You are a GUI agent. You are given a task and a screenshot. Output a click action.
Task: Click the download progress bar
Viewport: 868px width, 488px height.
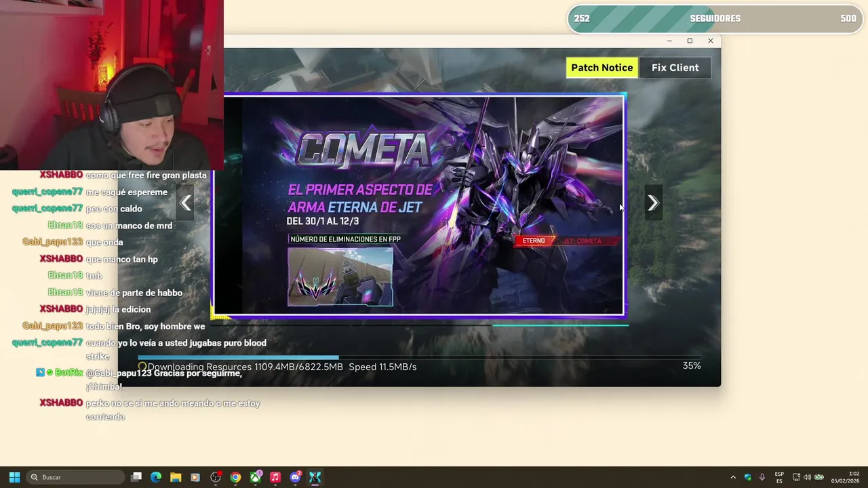pos(419,357)
